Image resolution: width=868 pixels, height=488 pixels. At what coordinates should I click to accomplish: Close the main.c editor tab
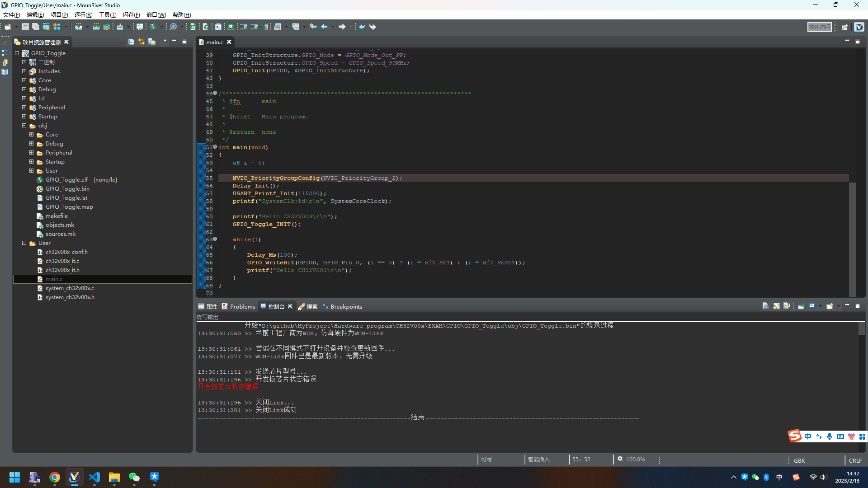coord(229,42)
